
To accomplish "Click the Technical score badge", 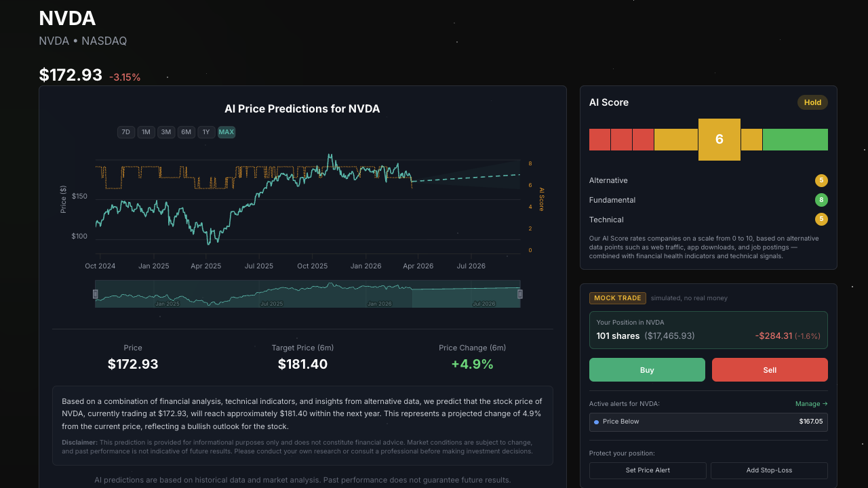I will point(821,220).
